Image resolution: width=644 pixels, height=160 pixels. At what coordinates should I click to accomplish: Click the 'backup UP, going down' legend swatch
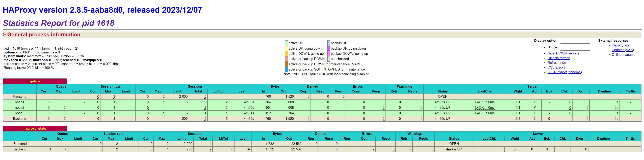pyautogui.click(x=329, y=48)
